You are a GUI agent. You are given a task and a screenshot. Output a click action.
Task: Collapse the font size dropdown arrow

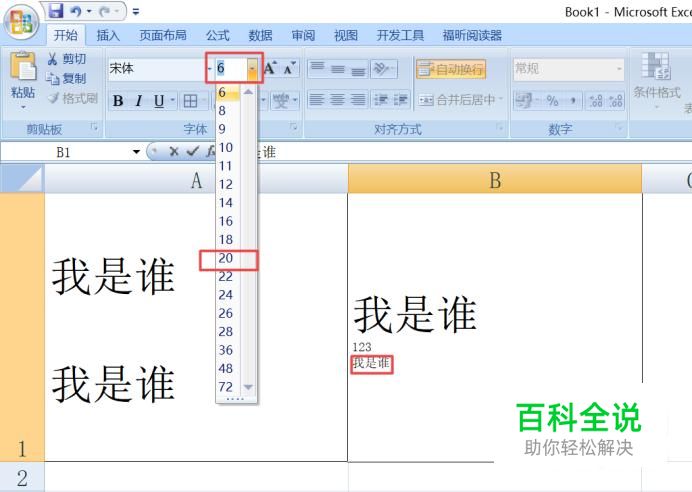coord(252,68)
